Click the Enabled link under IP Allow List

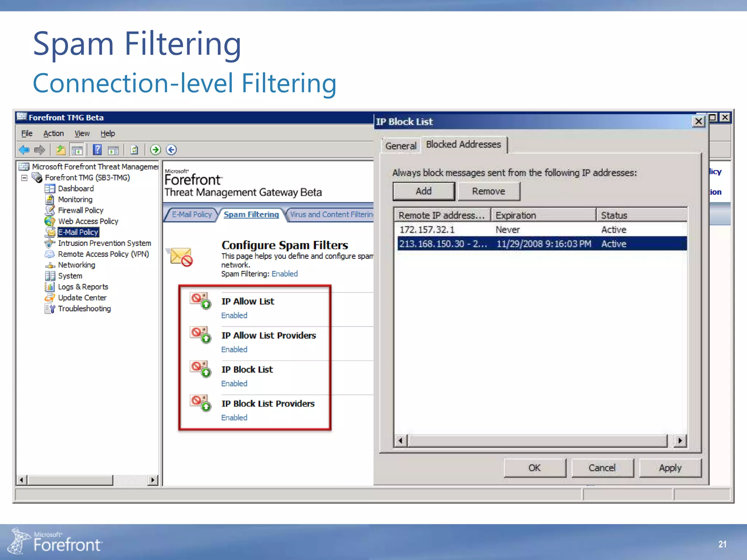(234, 315)
